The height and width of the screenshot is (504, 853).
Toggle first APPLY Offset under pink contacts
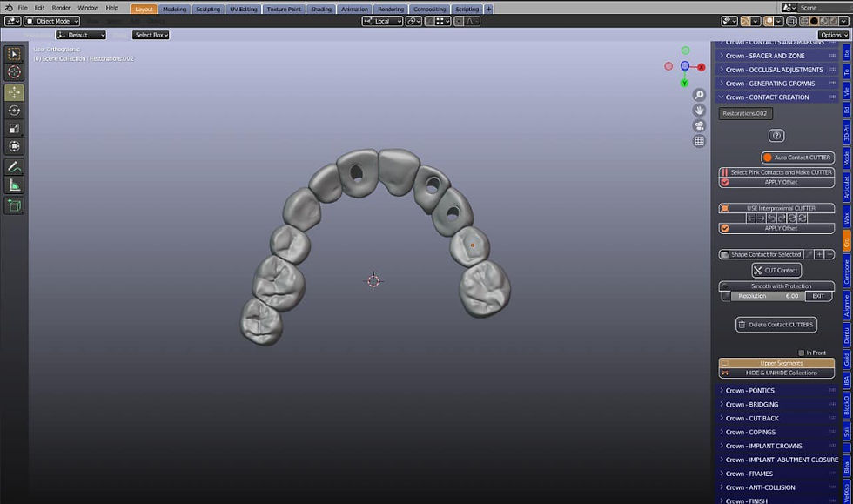(x=776, y=182)
